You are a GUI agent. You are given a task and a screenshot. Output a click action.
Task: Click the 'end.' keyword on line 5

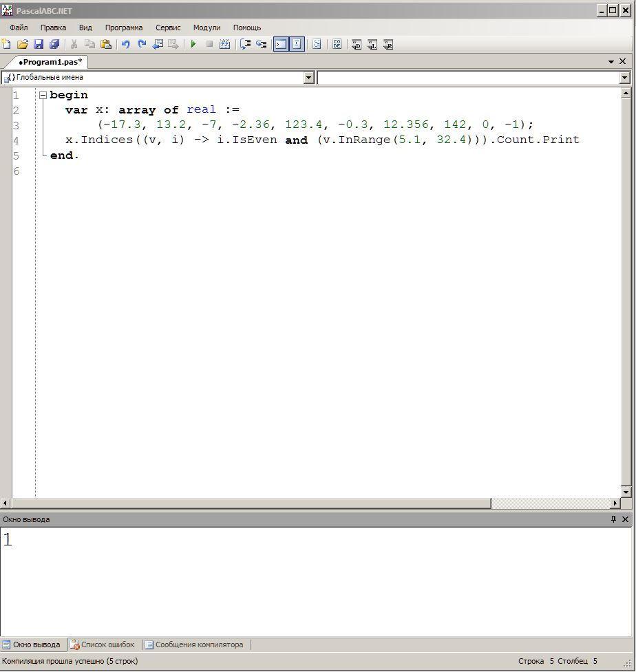(x=64, y=155)
